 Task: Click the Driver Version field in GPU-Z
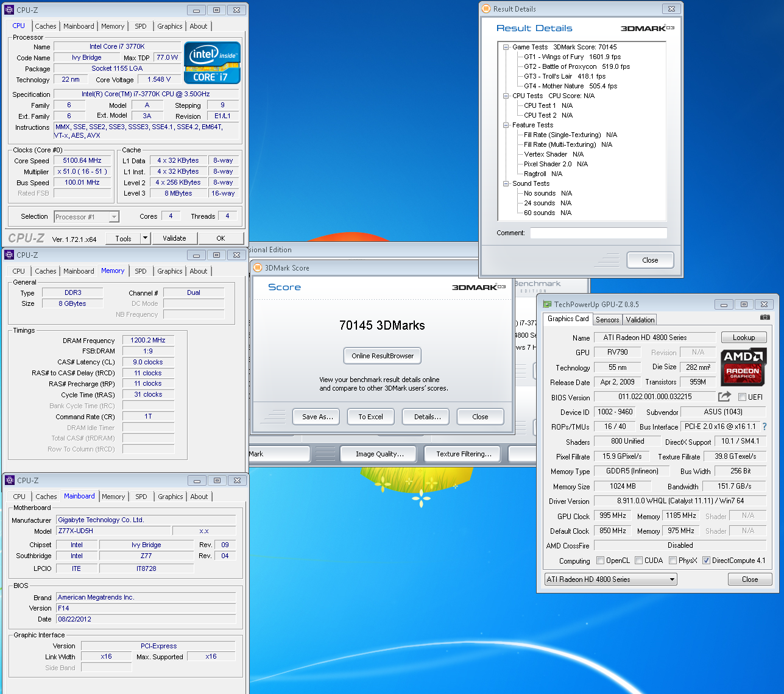680,501
